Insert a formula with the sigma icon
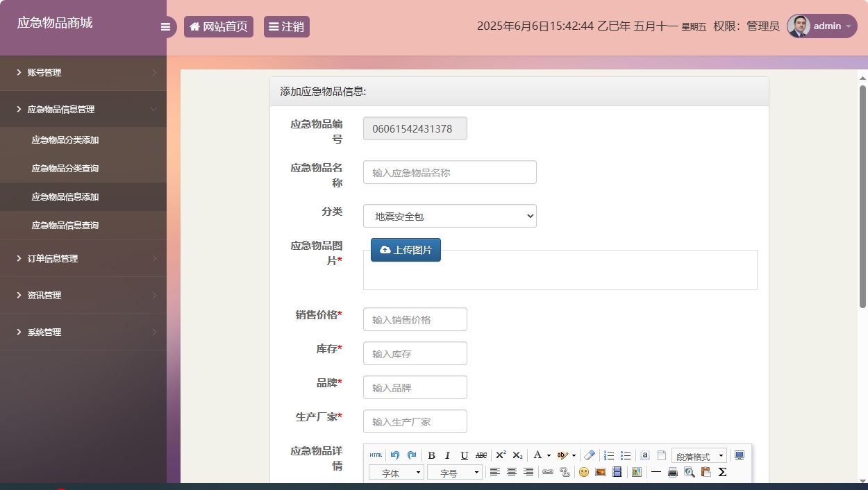 (x=722, y=473)
